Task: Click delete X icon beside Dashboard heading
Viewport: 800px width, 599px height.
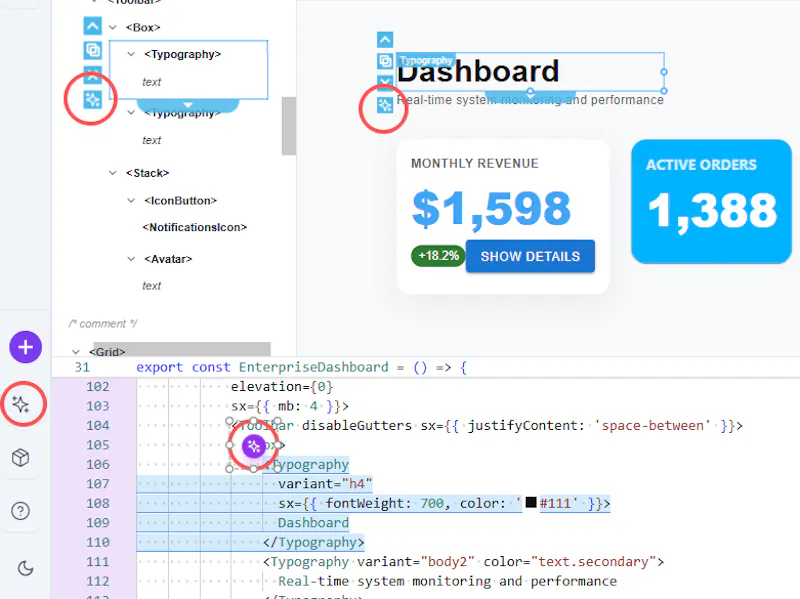Action: point(385,82)
